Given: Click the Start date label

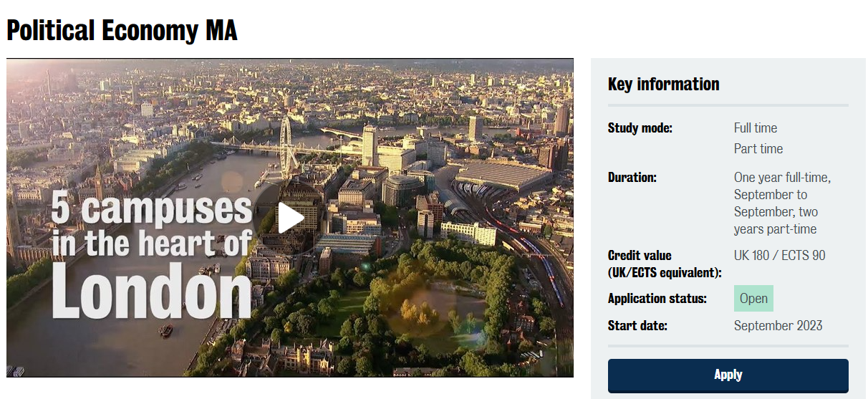Looking at the screenshot, I should coord(637,326).
